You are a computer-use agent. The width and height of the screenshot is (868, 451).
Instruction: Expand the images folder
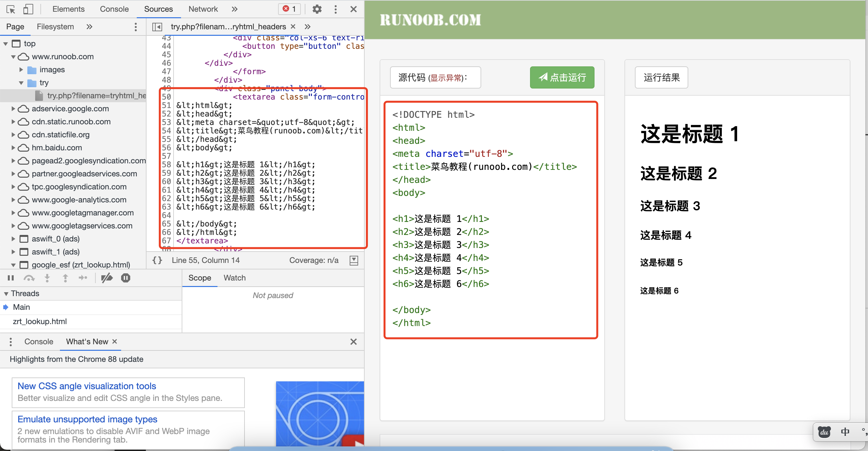point(21,70)
